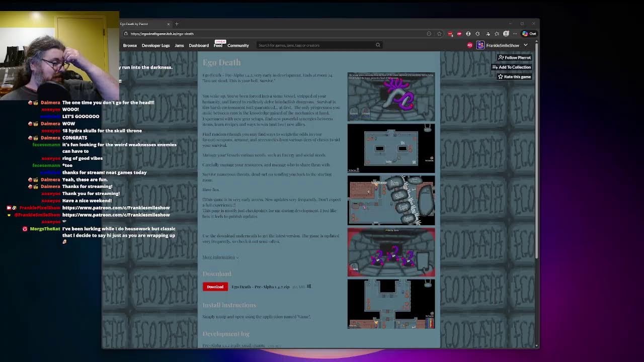The width and height of the screenshot is (644, 362).
Task: Open the music note extension icon
Action: (x=488, y=34)
